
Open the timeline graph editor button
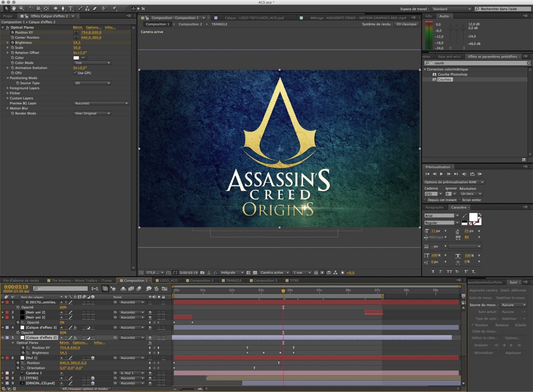tap(164, 288)
